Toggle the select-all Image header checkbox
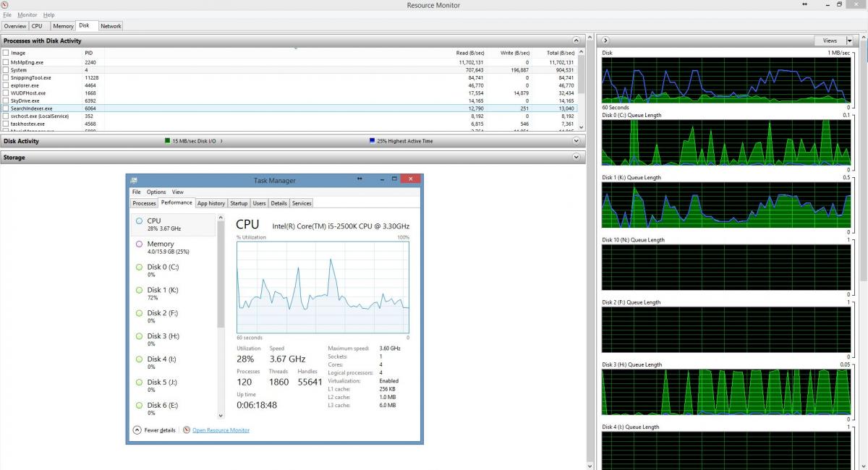This screenshot has width=868, height=470. tap(7, 53)
